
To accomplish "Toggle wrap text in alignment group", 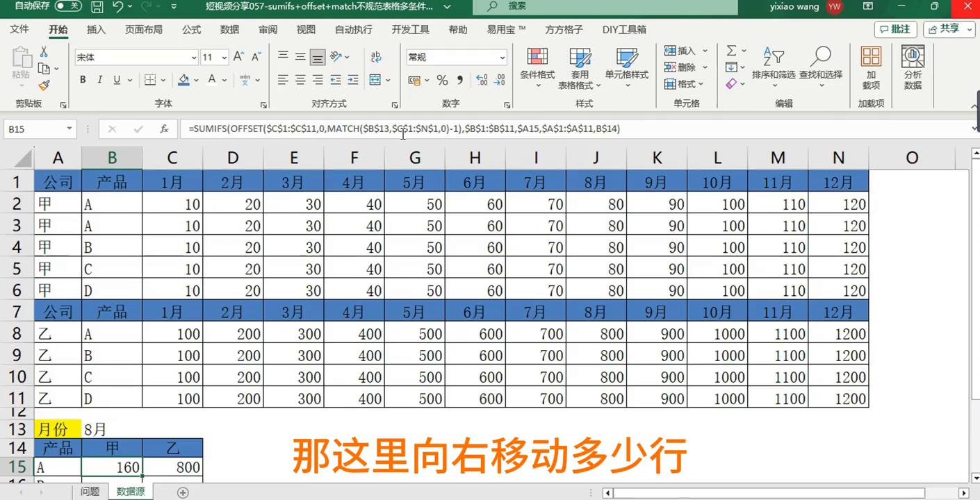I will (375, 56).
